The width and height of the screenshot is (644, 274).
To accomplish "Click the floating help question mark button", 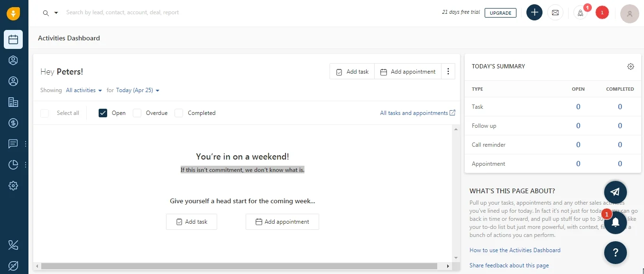I will pos(616,252).
